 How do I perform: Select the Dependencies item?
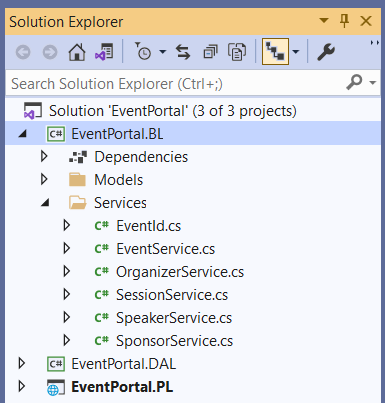(141, 157)
